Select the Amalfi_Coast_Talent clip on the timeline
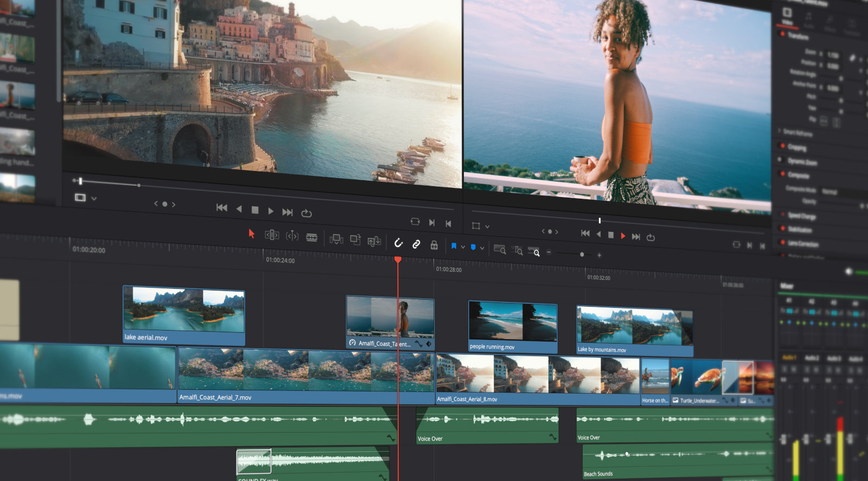Image resolution: width=868 pixels, height=481 pixels. pos(390,322)
